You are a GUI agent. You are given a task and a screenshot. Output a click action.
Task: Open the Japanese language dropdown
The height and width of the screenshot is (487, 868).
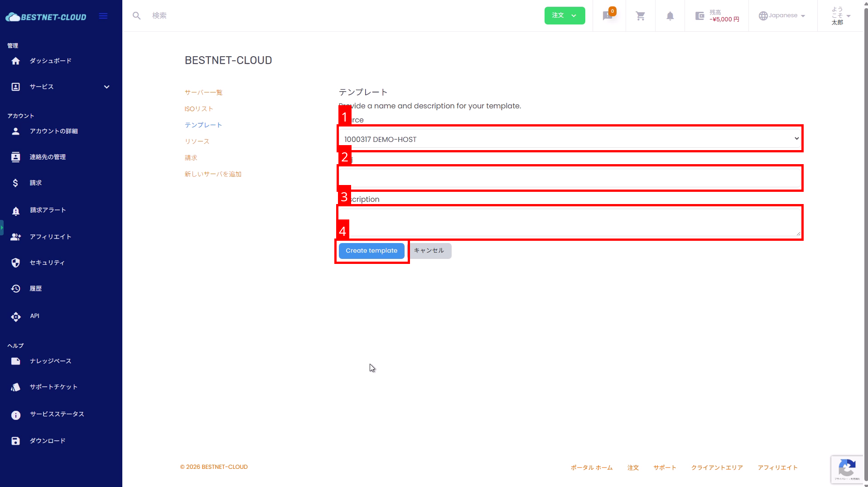pyautogui.click(x=782, y=16)
